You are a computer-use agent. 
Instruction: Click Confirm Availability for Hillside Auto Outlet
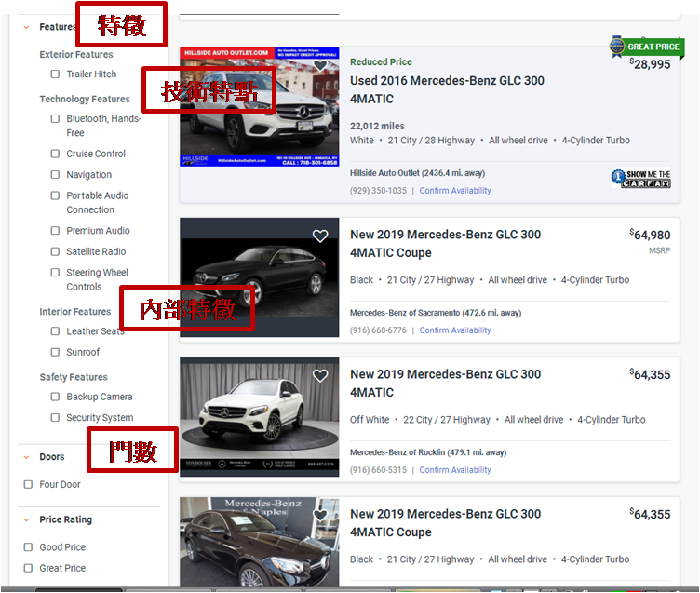pyautogui.click(x=455, y=191)
